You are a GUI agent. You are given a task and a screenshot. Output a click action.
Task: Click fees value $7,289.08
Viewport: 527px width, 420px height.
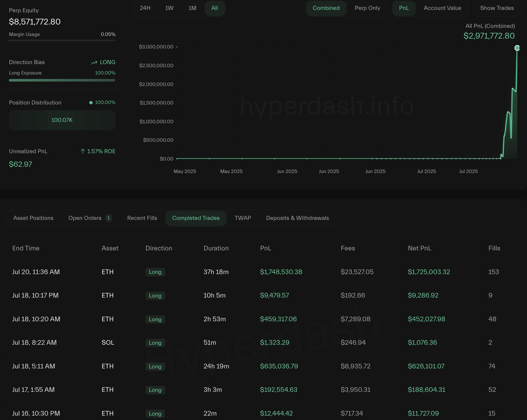click(355, 319)
